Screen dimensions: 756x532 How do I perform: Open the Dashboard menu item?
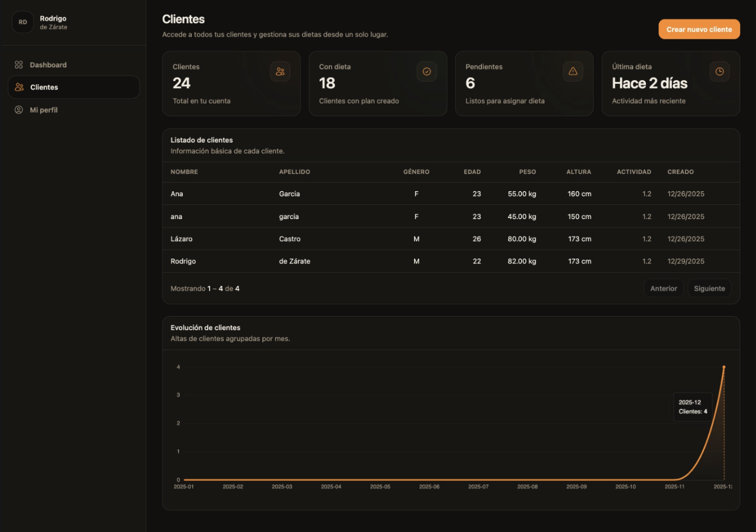pyautogui.click(x=48, y=65)
